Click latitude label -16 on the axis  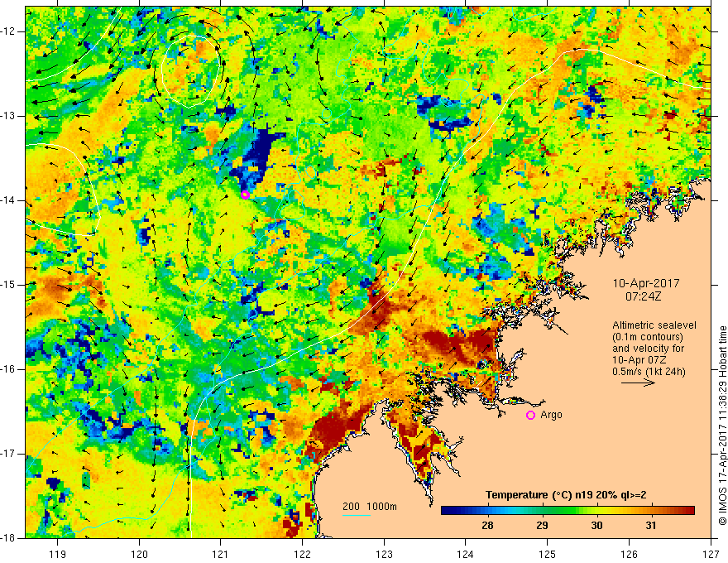pos(8,369)
